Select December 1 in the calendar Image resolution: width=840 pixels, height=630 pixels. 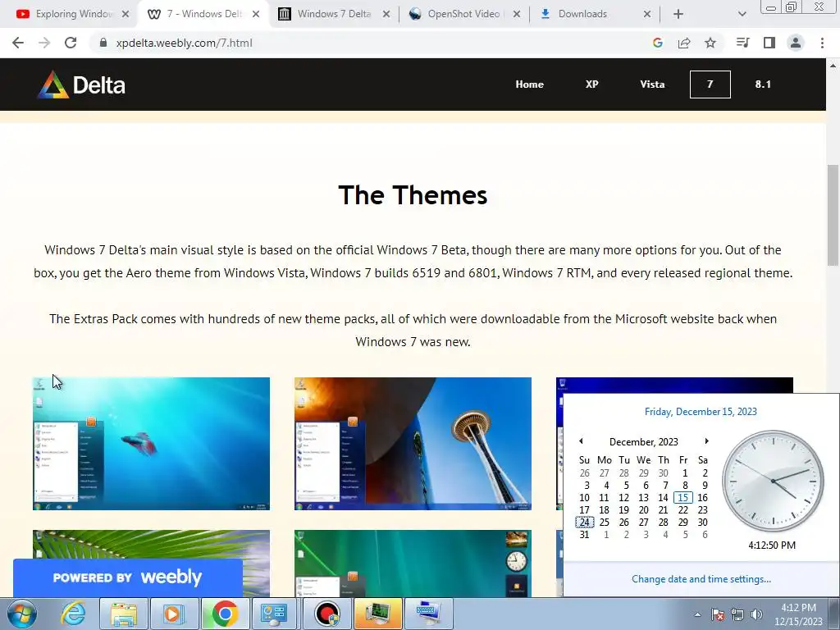(685, 473)
